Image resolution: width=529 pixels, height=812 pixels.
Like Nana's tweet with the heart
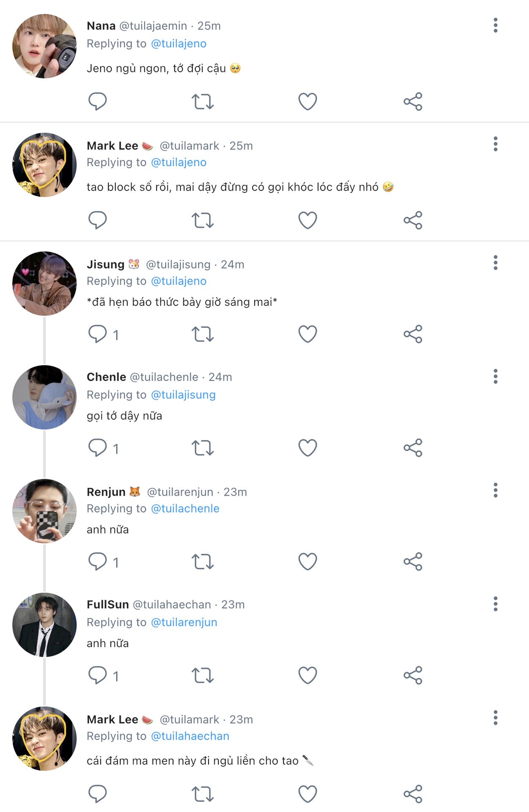(x=307, y=101)
